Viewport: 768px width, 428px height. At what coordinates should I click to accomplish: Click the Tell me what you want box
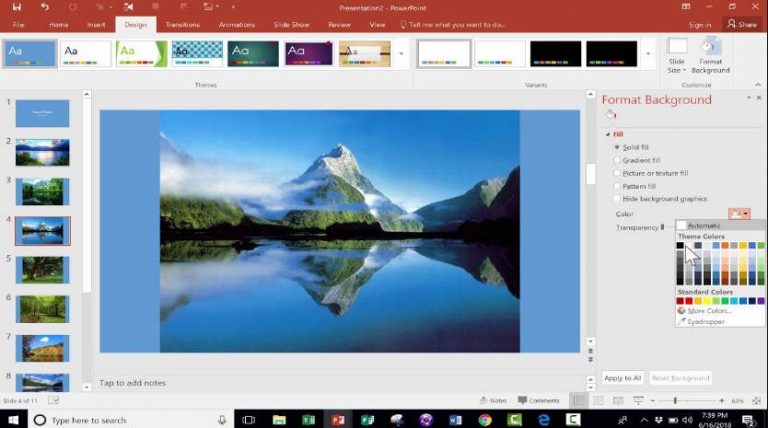tap(453, 24)
